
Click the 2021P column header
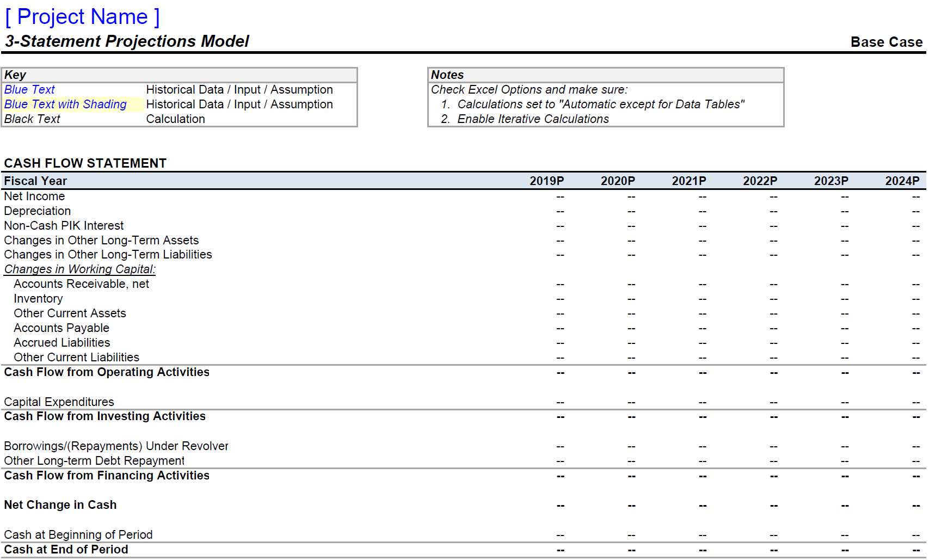(689, 181)
